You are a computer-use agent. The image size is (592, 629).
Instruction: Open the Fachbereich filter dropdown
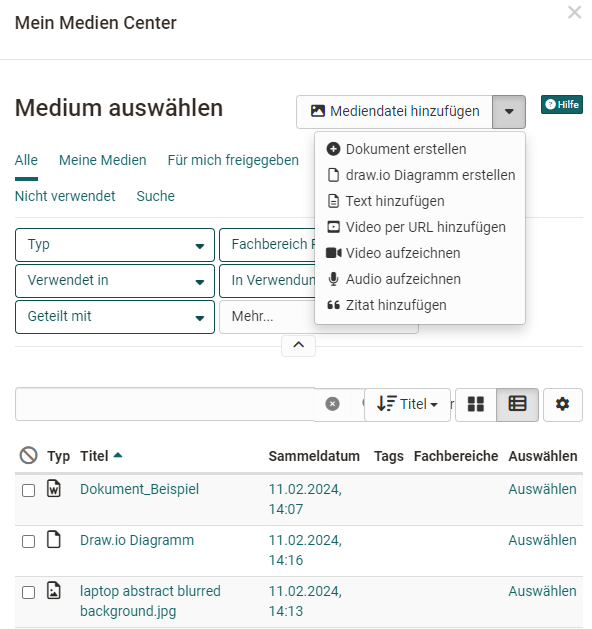click(267, 245)
